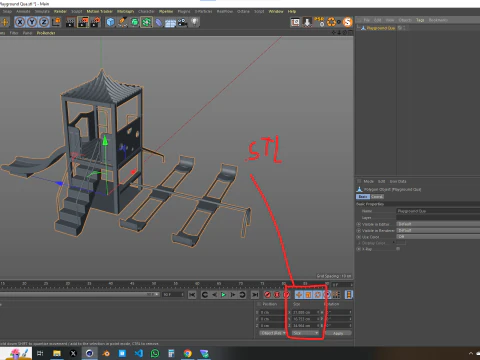Add a camera object

pos(182,22)
